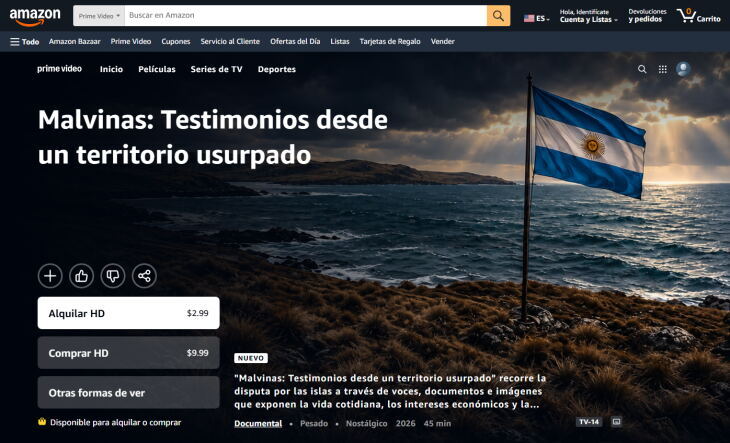The image size is (730, 443).
Task: Go to Series de TV tab
Action: [x=216, y=69]
